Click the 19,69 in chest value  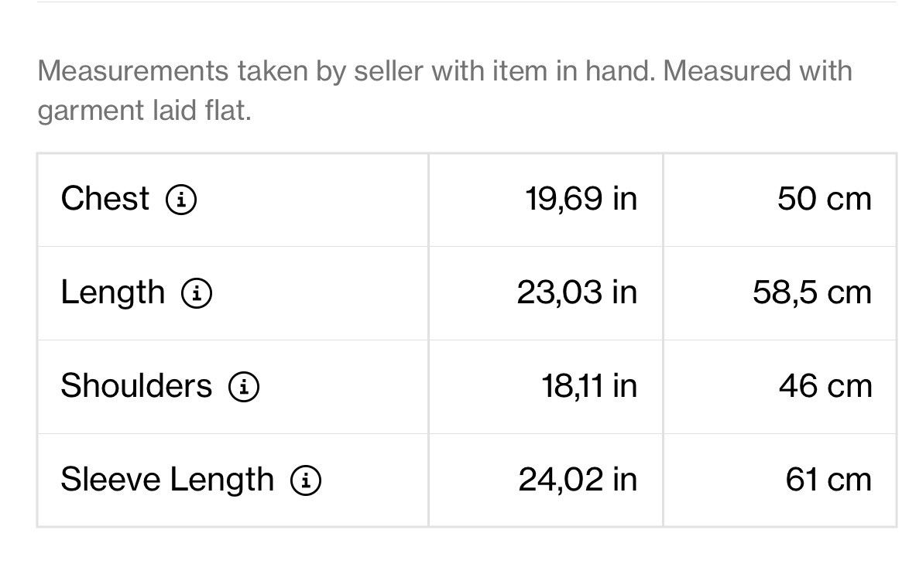(x=581, y=199)
